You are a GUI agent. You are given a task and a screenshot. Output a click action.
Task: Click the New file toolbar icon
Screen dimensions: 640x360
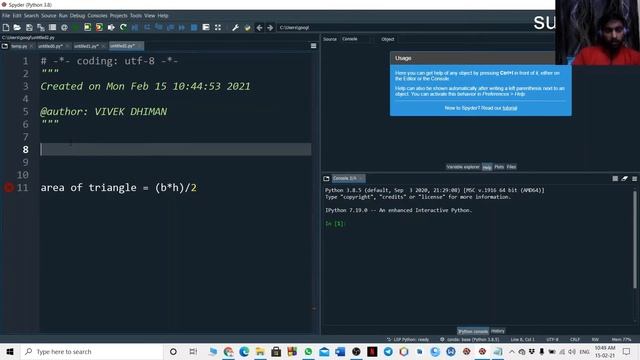click(6, 27)
